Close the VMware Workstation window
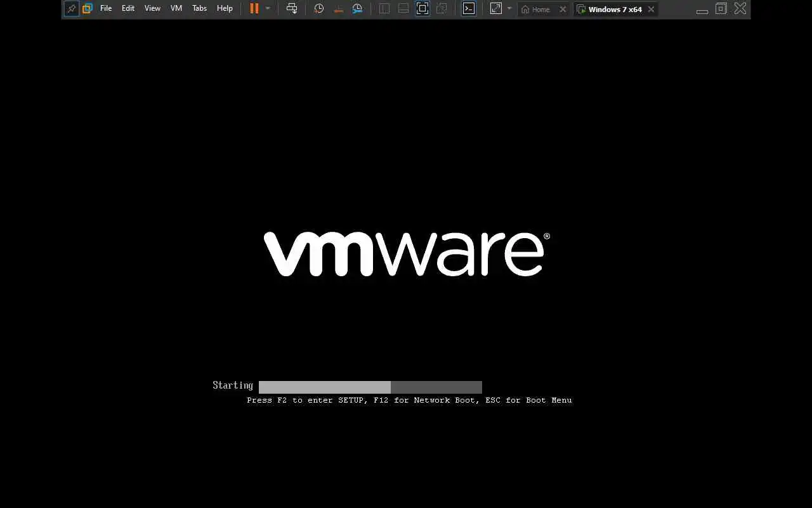Viewport: 812px width, 508px height. [740, 9]
